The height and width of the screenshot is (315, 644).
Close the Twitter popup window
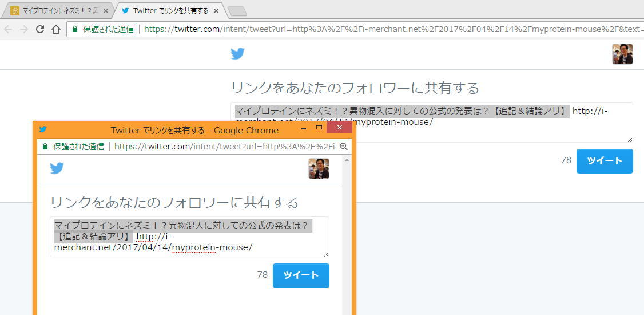click(x=339, y=128)
